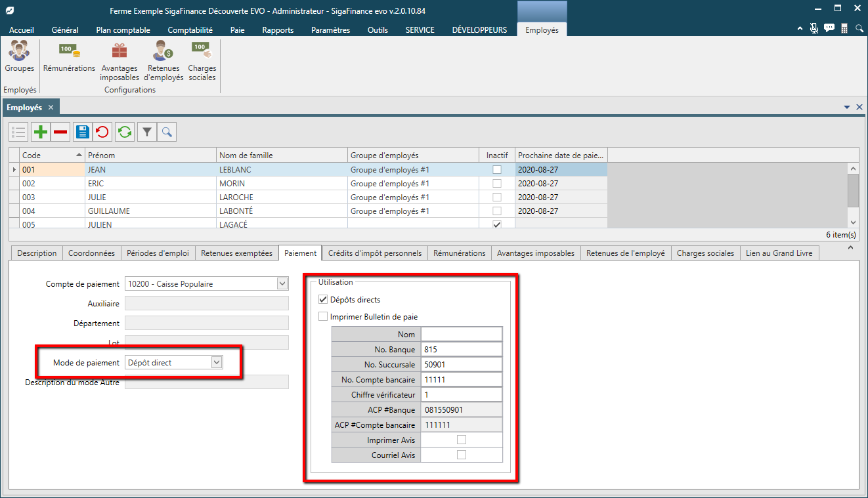The image size is (868, 498).
Task: Delete employee with red minus icon
Action: (60, 132)
